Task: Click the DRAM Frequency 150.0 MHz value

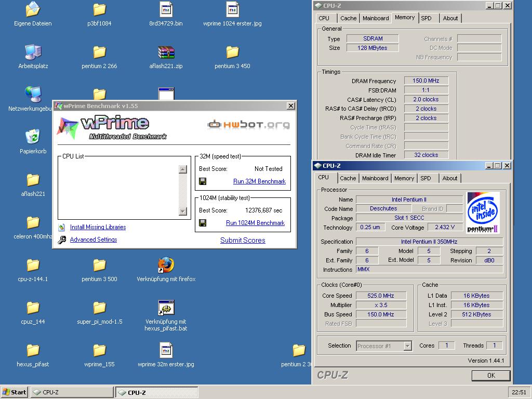Action: coord(426,81)
